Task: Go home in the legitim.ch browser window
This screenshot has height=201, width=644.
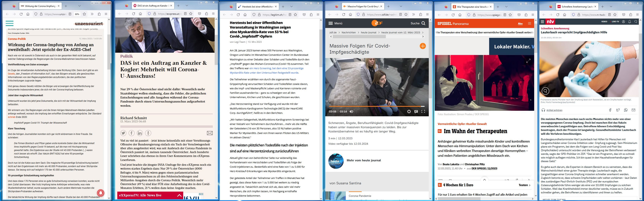Action: [245, 15]
